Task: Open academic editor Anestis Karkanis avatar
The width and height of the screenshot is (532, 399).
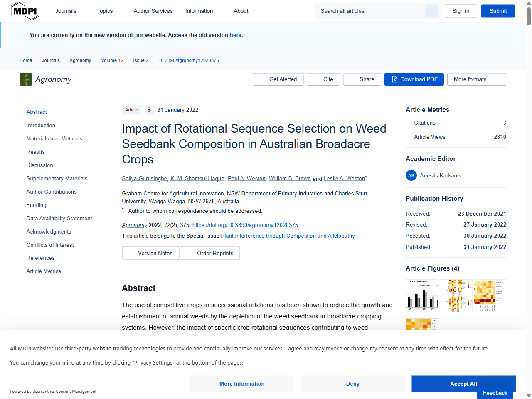Action: [411, 175]
